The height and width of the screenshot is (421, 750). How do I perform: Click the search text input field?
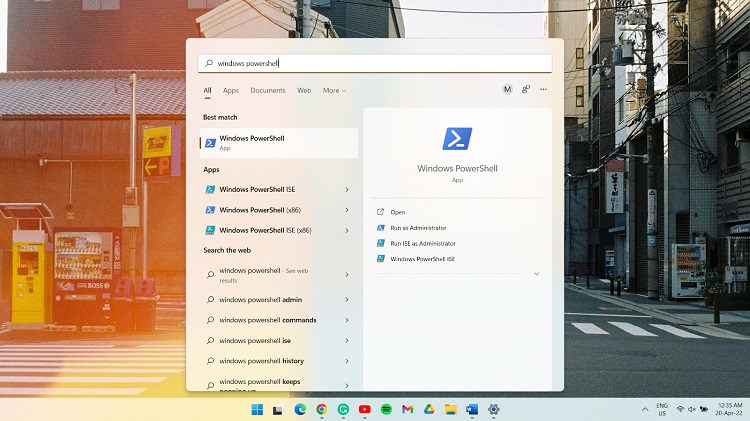[375, 63]
